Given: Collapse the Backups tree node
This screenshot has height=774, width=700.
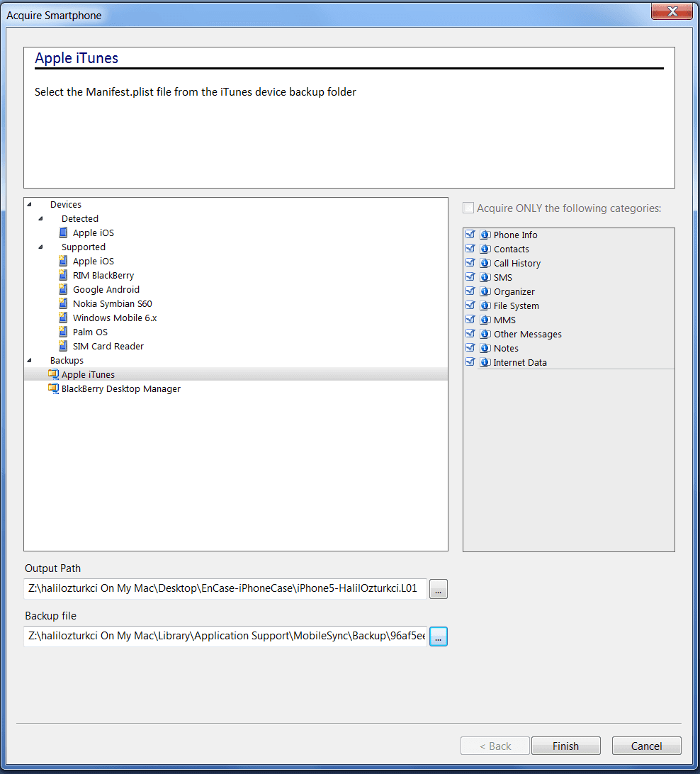Looking at the screenshot, I should point(30,361).
